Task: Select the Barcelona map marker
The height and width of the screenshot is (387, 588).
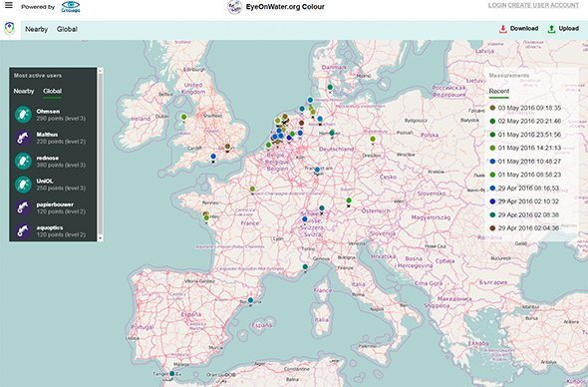Action: pyautogui.click(x=250, y=300)
